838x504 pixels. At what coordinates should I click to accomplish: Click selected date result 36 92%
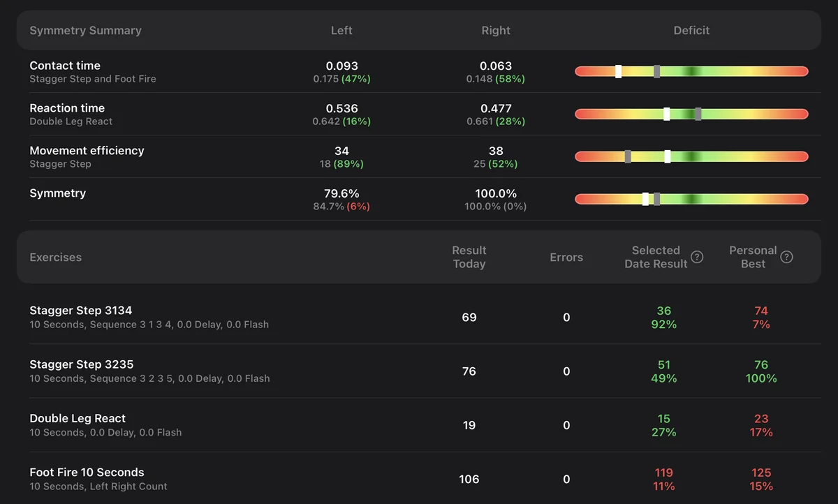[663, 318]
